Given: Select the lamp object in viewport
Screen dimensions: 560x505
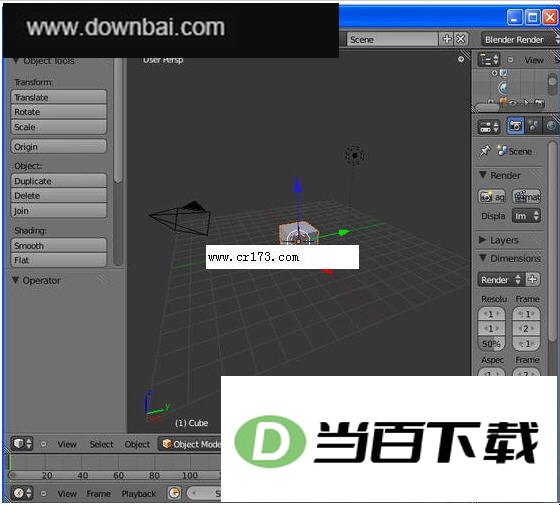Looking at the screenshot, I should tap(355, 155).
